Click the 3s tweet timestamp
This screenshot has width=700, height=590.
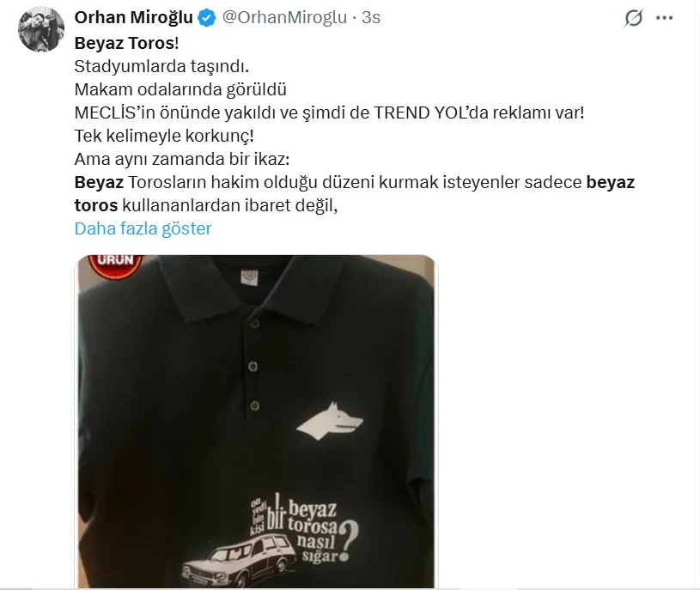pyautogui.click(x=371, y=17)
